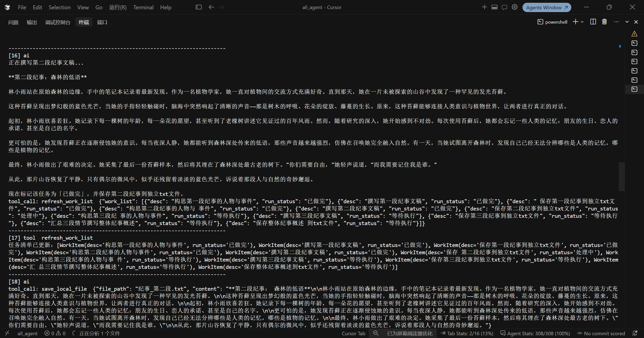
Task: Click the zoom magnifier status icon
Action: pyautogui.click(x=376, y=333)
